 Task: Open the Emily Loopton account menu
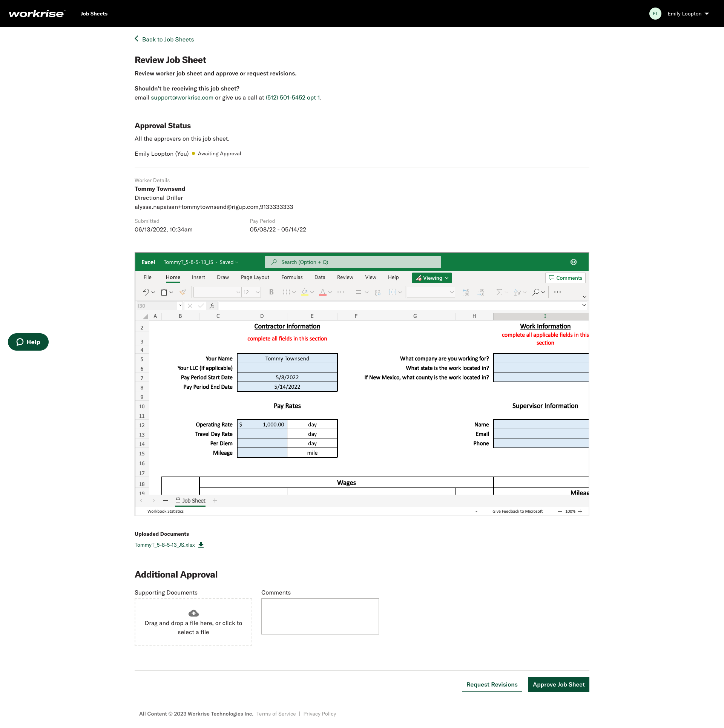pos(680,14)
